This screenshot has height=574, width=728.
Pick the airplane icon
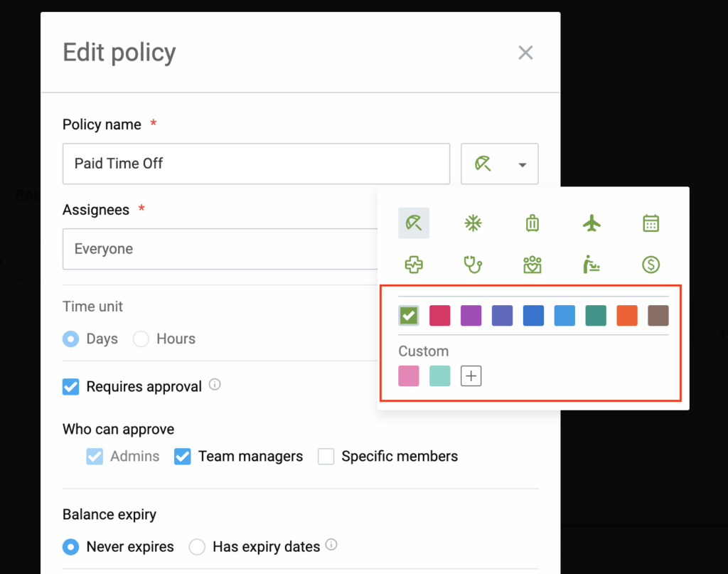[x=591, y=223]
